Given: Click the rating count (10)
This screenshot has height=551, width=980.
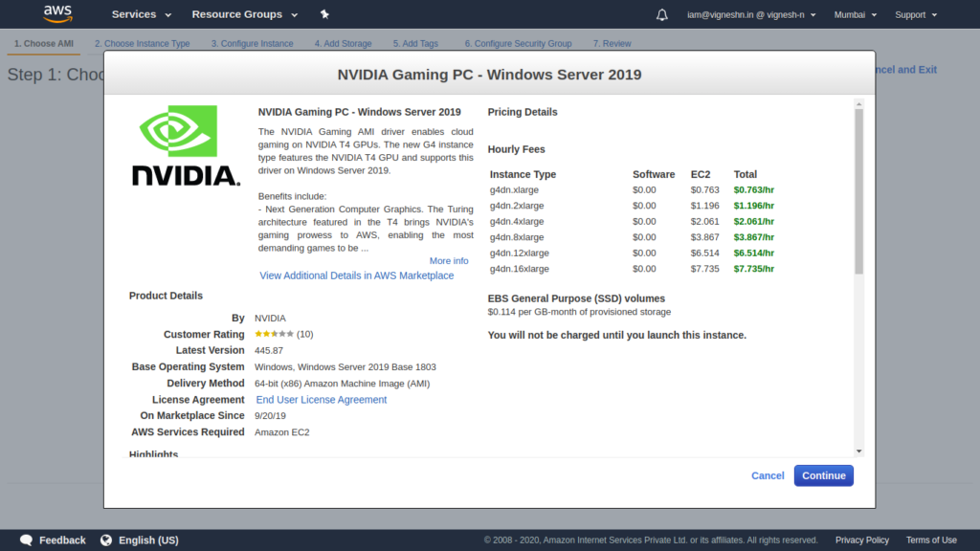Looking at the screenshot, I should pos(305,334).
